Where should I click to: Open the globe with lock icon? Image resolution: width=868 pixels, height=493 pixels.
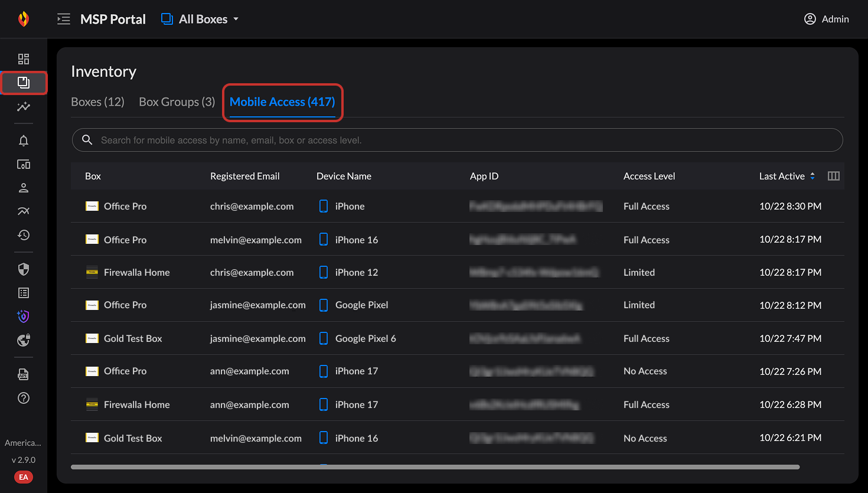tap(24, 340)
